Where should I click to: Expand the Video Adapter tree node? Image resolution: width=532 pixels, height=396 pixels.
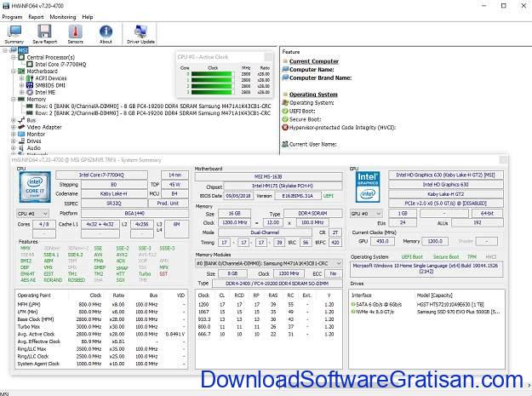click(x=14, y=127)
